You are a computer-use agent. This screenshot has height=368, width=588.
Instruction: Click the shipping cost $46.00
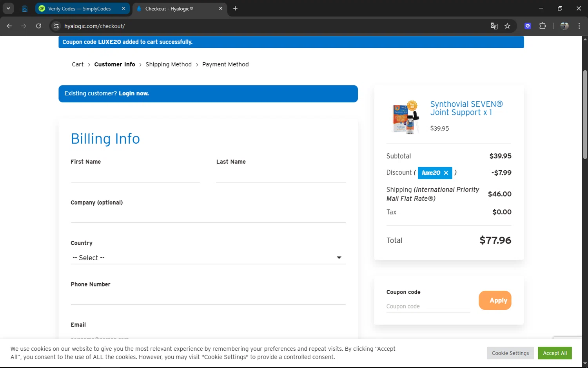pyautogui.click(x=499, y=194)
